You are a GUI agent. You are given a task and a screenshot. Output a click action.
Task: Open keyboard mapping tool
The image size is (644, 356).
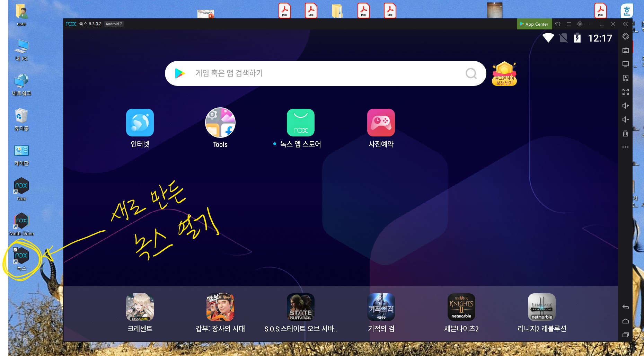(x=626, y=50)
